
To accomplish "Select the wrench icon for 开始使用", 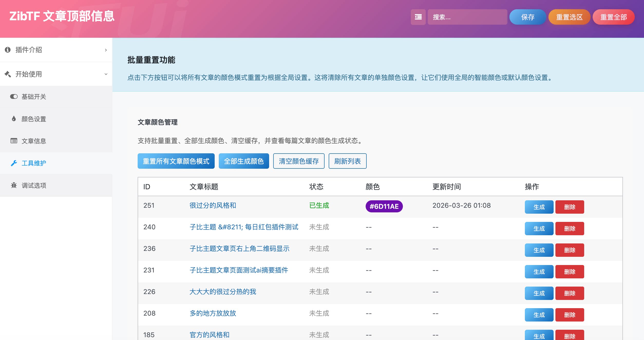I will pyautogui.click(x=8, y=74).
